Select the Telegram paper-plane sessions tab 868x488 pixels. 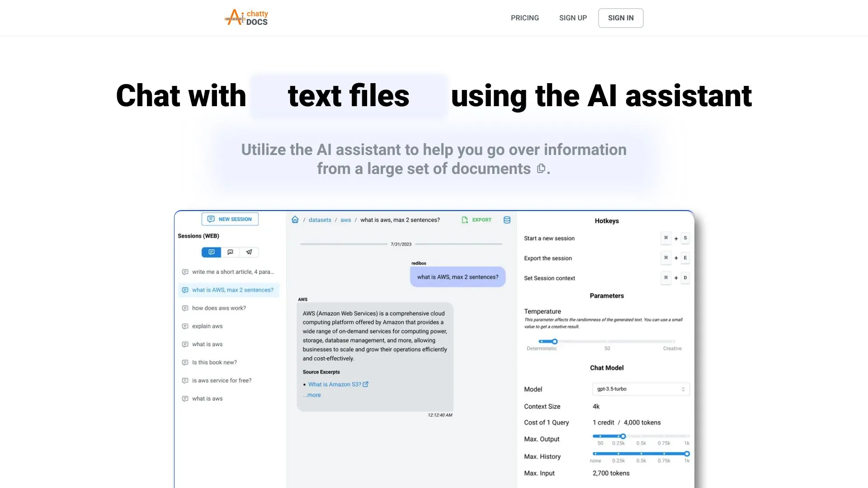point(249,252)
